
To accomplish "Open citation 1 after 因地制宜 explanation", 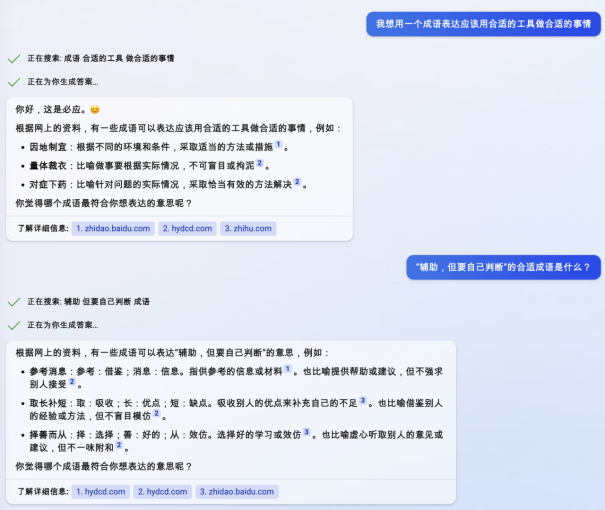I will coord(278,145).
